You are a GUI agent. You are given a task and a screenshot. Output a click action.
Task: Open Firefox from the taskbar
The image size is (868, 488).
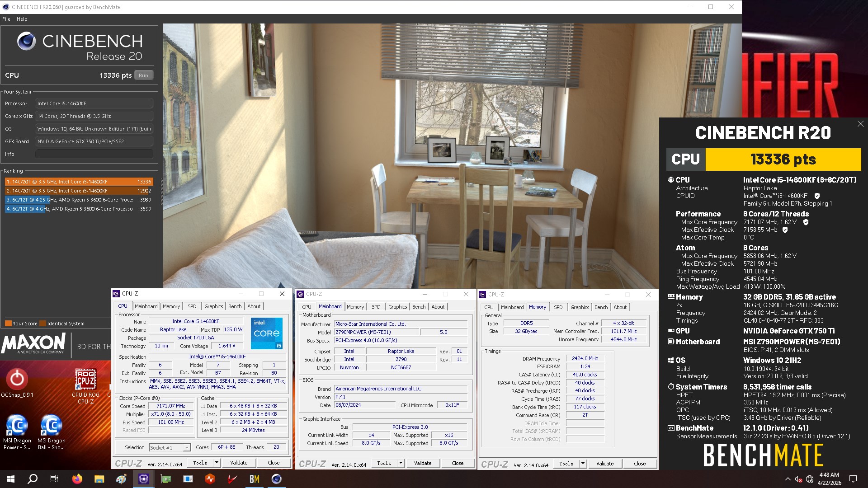[x=77, y=479]
